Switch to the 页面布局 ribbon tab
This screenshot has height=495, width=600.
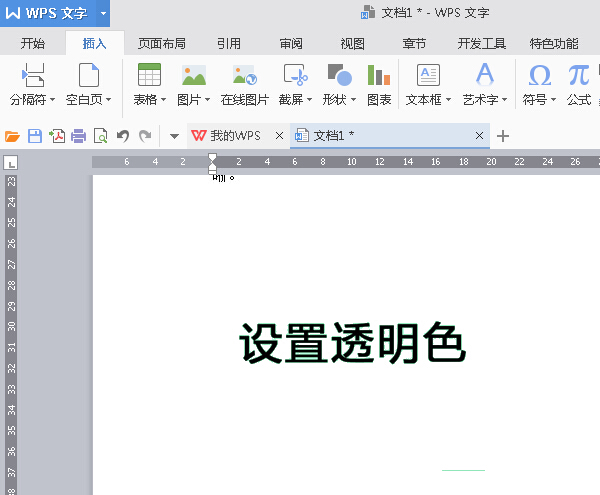coord(161,43)
